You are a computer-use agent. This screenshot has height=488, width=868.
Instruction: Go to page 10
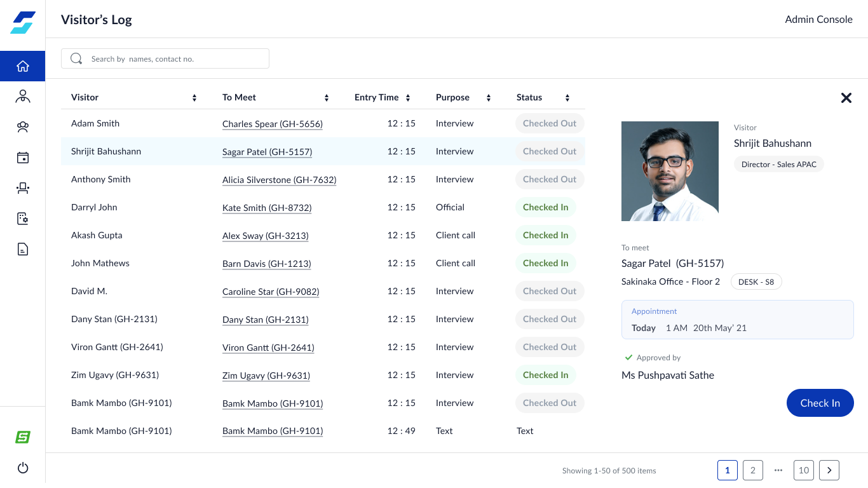coord(804,470)
